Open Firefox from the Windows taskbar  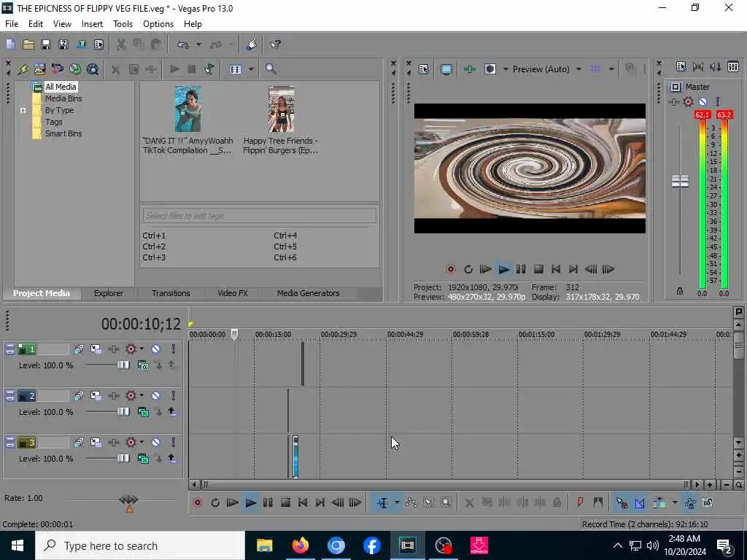(300, 545)
